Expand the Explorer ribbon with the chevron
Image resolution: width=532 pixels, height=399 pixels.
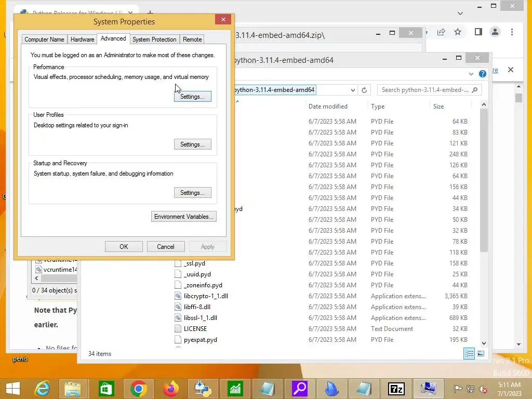[x=471, y=74]
